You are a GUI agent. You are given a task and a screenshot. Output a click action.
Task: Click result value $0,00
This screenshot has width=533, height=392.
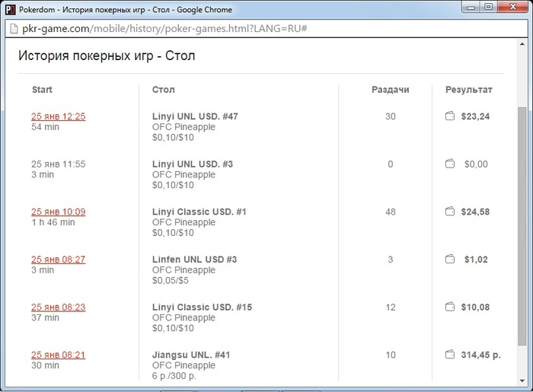click(x=476, y=164)
